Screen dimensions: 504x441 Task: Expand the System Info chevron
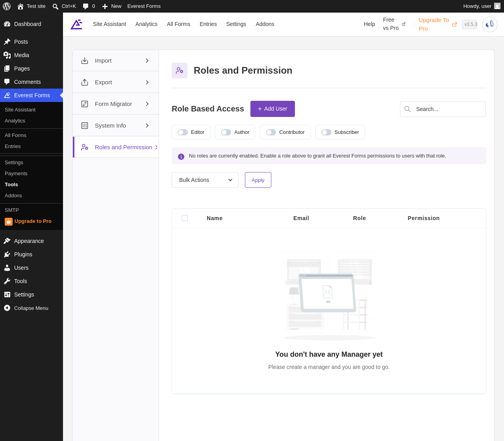(147, 126)
